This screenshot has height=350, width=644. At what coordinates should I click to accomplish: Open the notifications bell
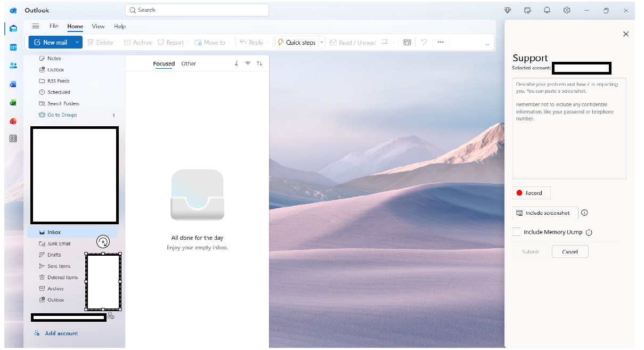tap(547, 10)
